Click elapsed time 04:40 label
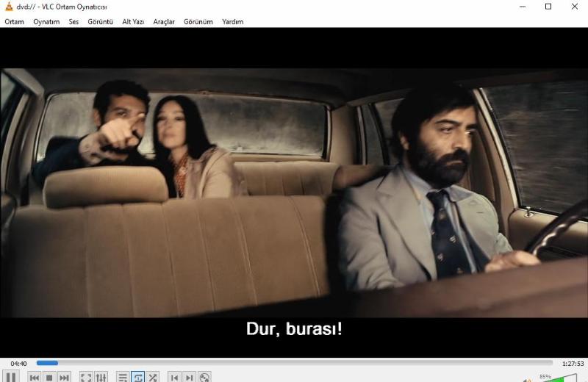This screenshot has width=588, height=382. [19, 363]
